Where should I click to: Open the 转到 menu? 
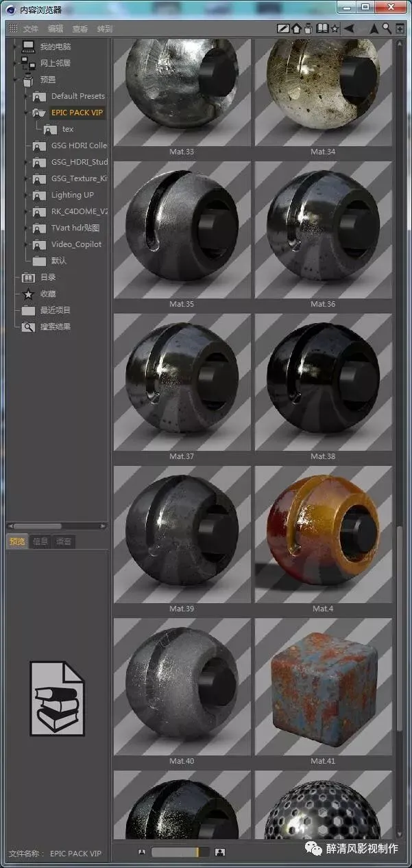click(x=105, y=29)
